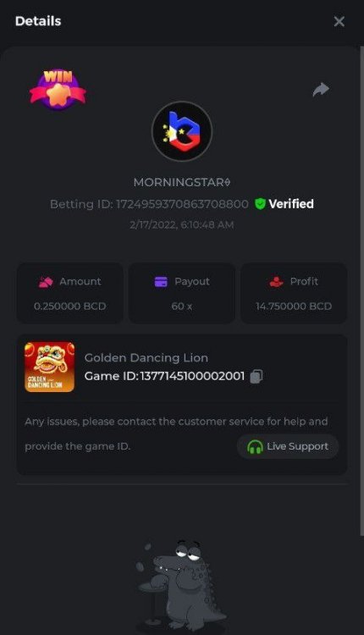The height and width of the screenshot is (635, 364).
Task: Open the Golden Dancing Lion game thumbnail
Action: point(49,367)
